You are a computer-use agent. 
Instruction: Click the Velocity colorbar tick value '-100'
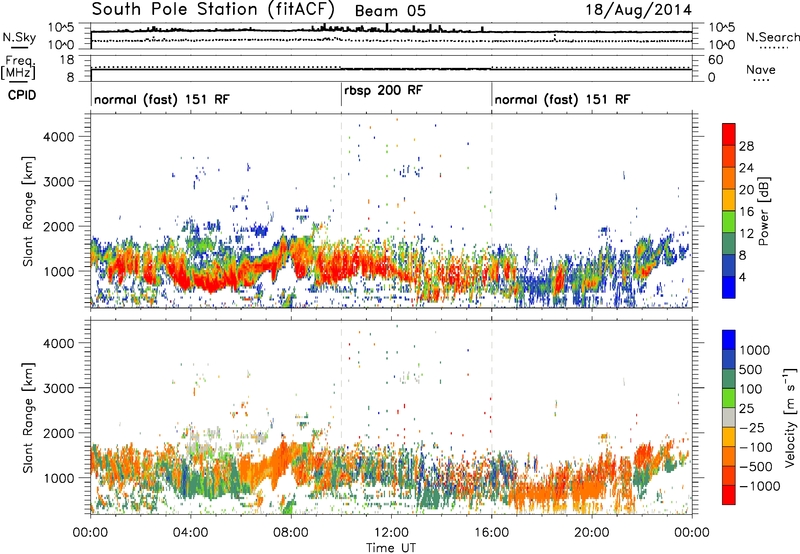756,447
